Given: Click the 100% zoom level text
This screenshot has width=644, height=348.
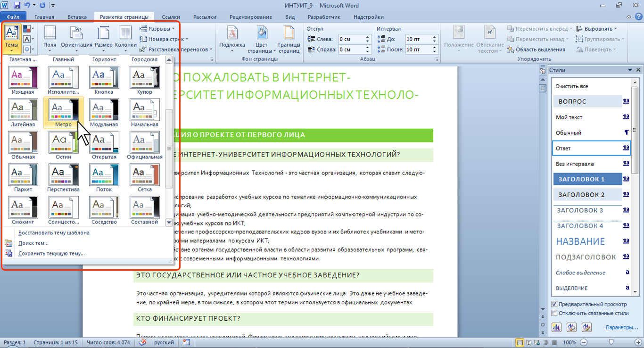Looking at the screenshot, I should (x=570, y=342).
